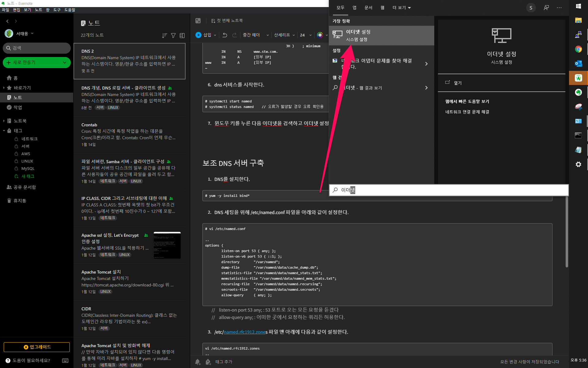Expand note to full screen icon
The image size is (588, 368).
[198, 21]
